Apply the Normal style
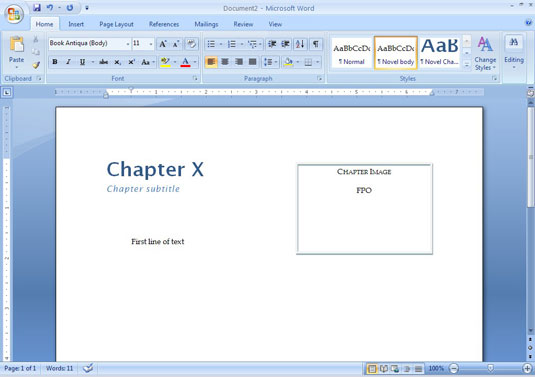 pyautogui.click(x=351, y=54)
